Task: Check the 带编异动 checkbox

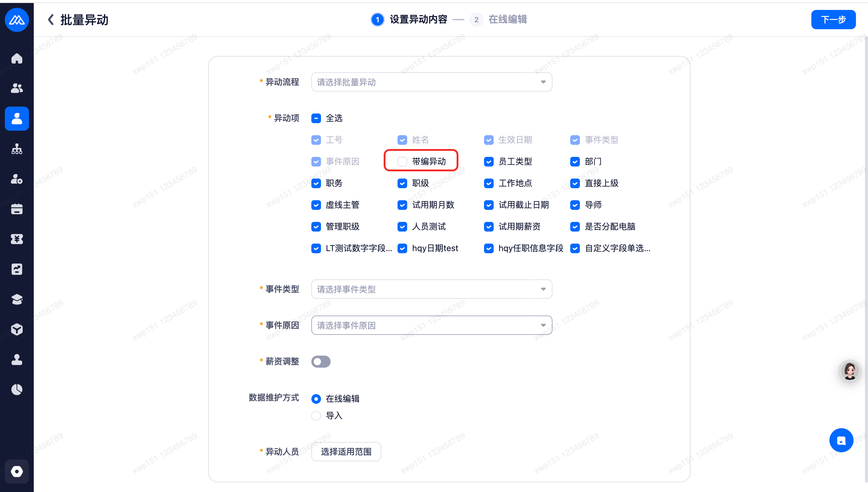Action: pyautogui.click(x=402, y=161)
